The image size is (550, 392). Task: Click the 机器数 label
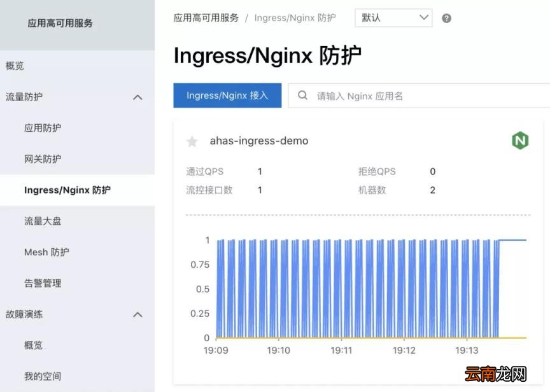click(x=372, y=190)
